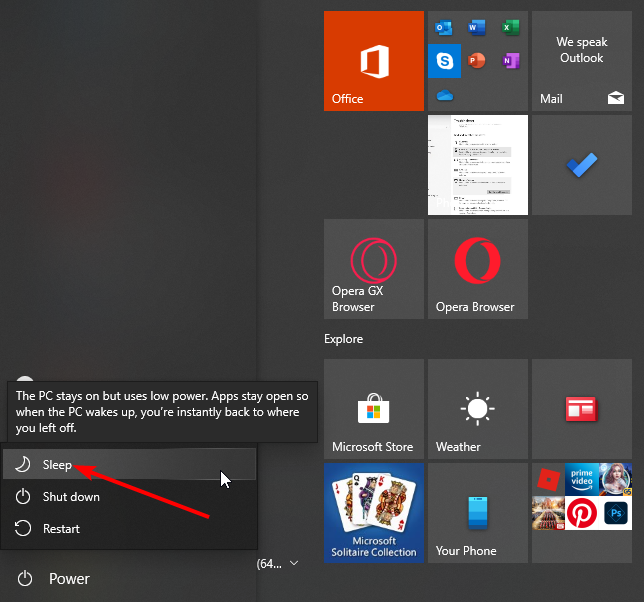Open Photoshop in the Play folder tile
This screenshot has width=644, height=602.
point(616,513)
